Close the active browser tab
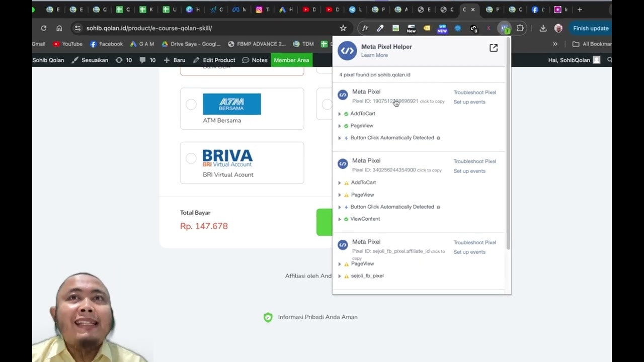 point(473,10)
